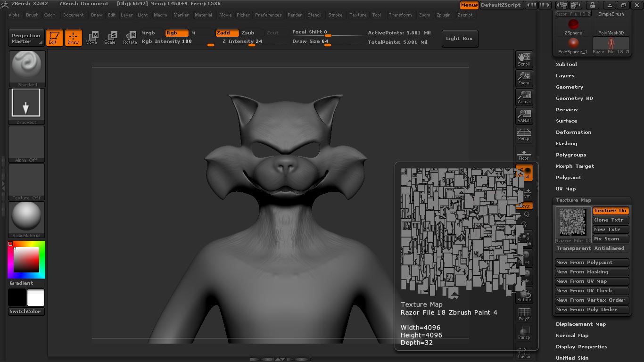644x362 pixels.
Task: Expand the Polygroups section
Action: click(571, 155)
